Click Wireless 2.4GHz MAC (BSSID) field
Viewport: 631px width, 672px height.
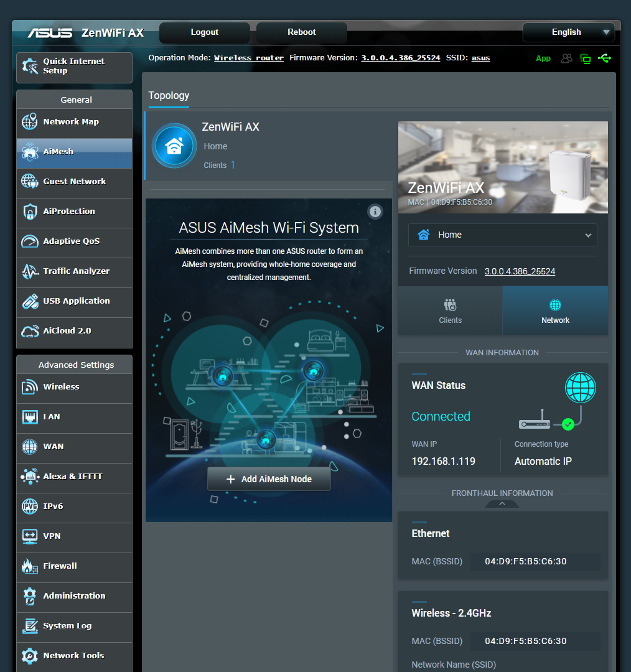coord(535,641)
